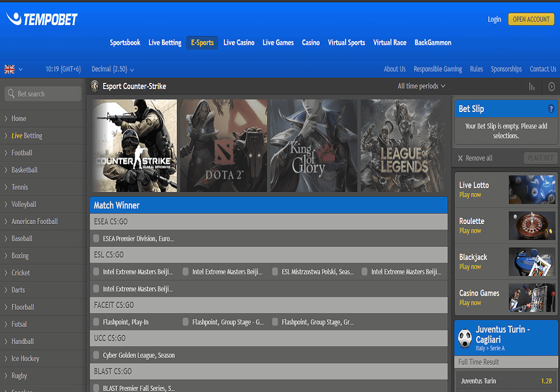Open the Live Games tab
560x392 pixels.
coord(278,43)
